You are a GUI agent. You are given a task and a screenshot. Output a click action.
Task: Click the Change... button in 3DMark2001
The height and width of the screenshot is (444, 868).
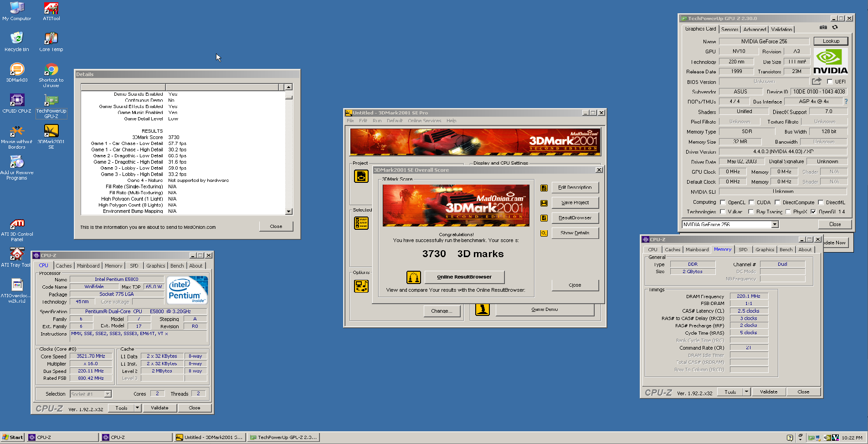[x=442, y=311]
